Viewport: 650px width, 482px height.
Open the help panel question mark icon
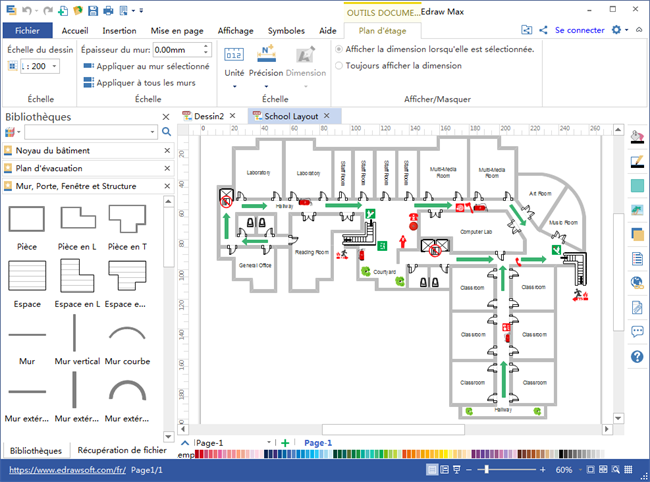(637, 357)
